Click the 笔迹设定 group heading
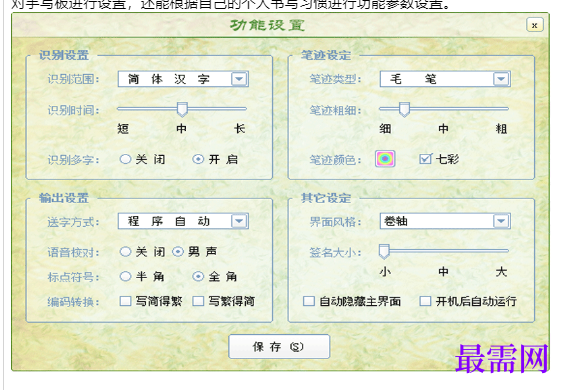Viewport: 567px width, 390px height. coord(326,55)
